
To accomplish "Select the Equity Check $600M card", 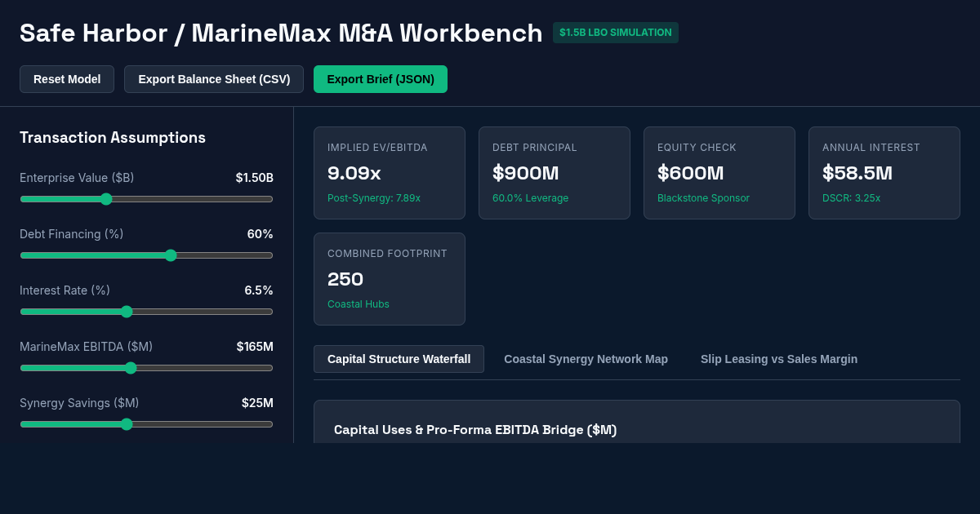I will click(x=719, y=173).
